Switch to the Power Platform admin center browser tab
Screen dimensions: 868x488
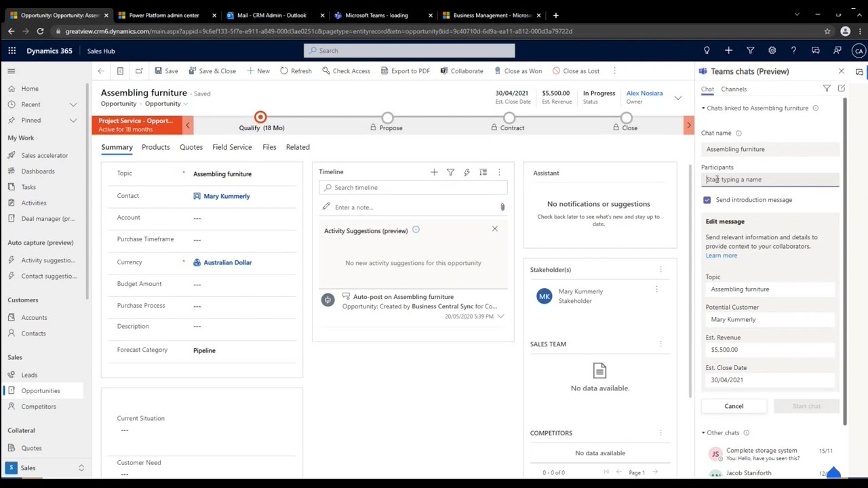[x=164, y=15]
